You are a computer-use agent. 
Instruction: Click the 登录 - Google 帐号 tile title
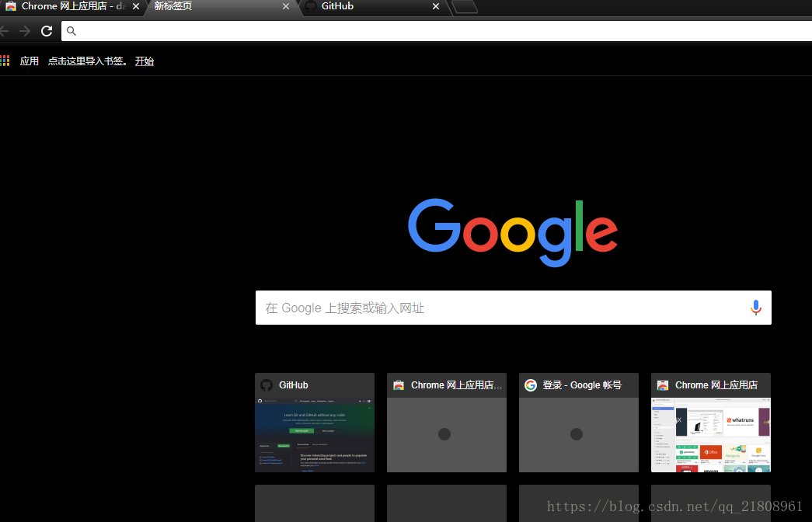pyautogui.click(x=582, y=385)
